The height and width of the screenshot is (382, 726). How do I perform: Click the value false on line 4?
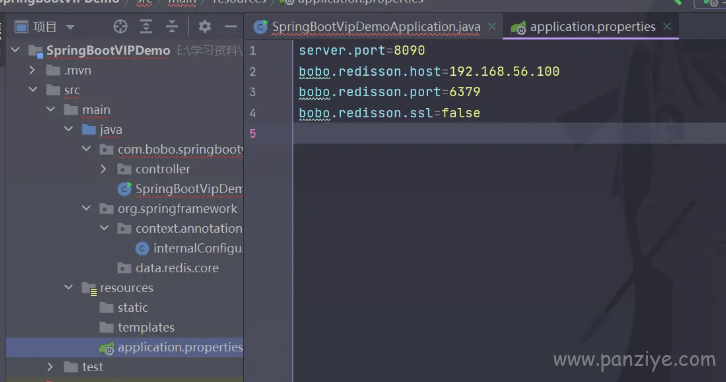461,113
